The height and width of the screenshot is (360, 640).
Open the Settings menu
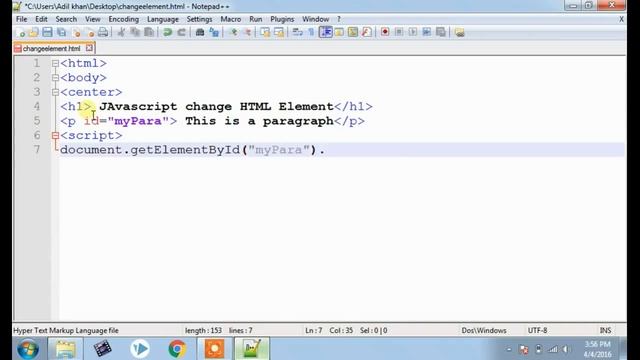click(200, 19)
